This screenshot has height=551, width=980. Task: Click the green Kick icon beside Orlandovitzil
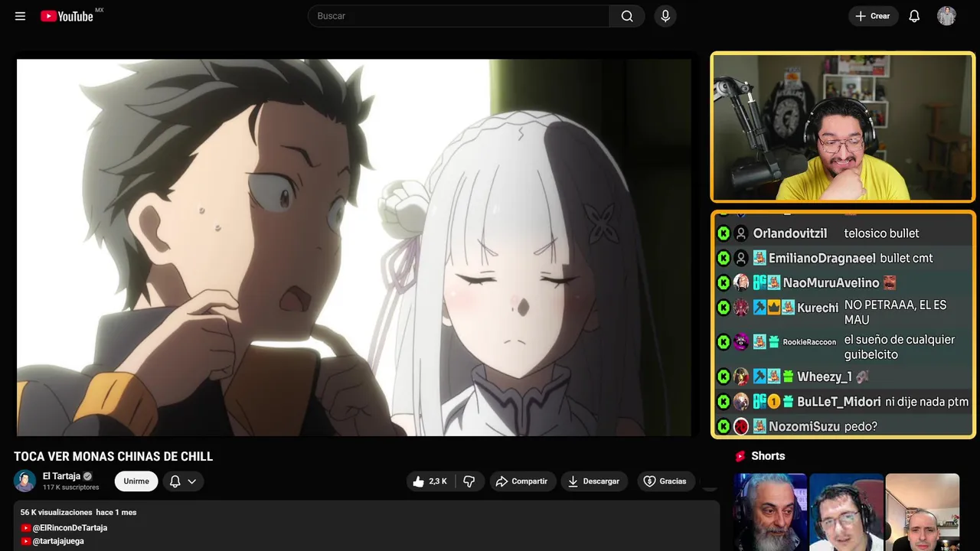click(x=724, y=233)
